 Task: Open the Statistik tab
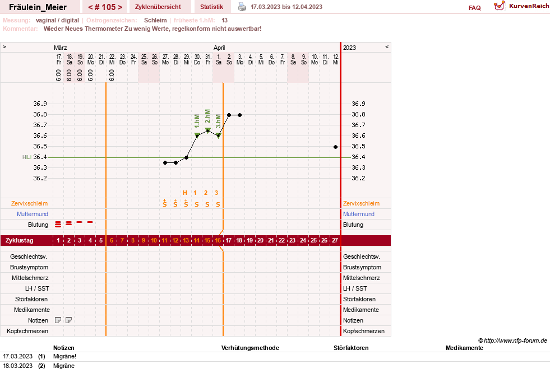click(211, 7)
